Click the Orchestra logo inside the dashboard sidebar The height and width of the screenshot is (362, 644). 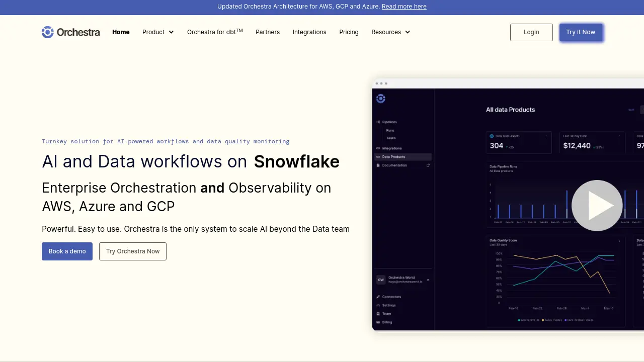point(381,99)
